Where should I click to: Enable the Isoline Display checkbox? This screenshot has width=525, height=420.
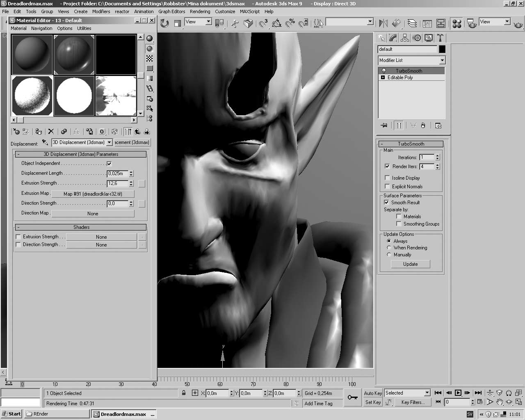pos(387,177)
